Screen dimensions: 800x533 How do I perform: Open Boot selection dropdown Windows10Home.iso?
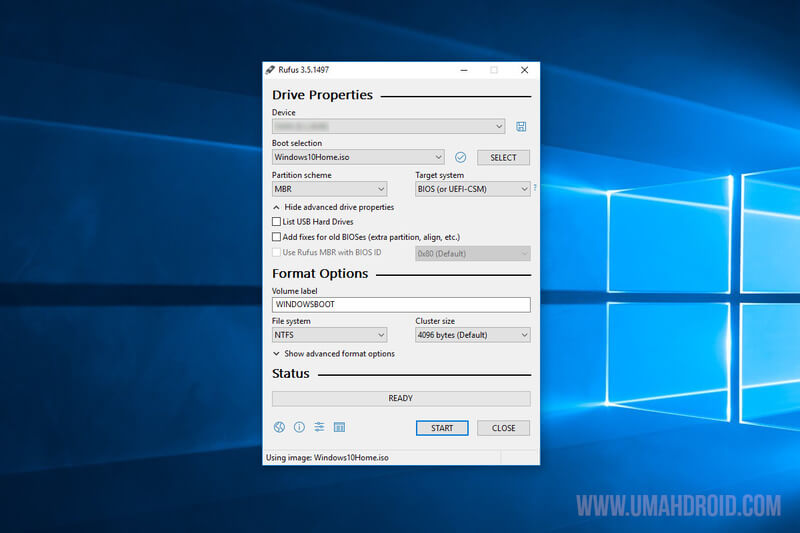click(x=358, y=157)
